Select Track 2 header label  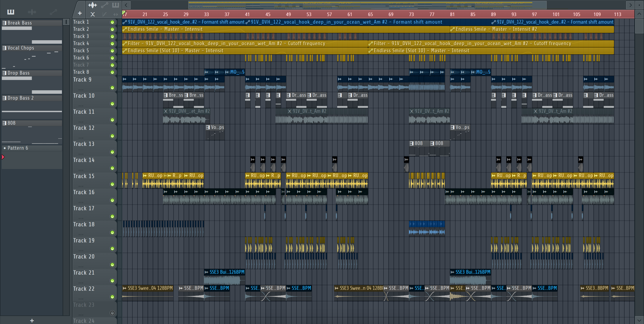[81, 29]
